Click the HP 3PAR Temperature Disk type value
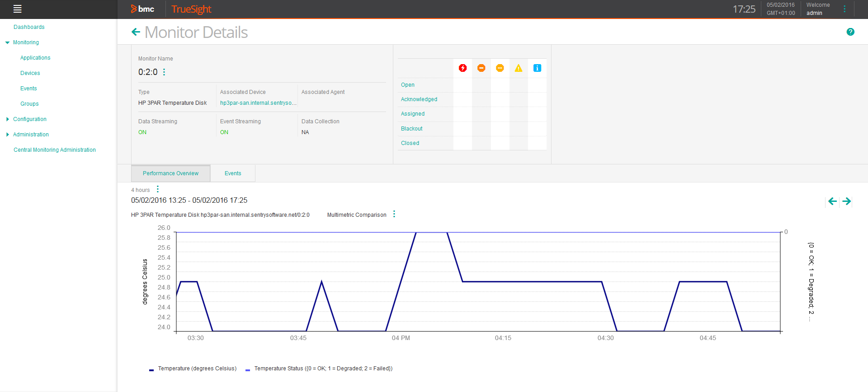 click(x=173, y=103)
